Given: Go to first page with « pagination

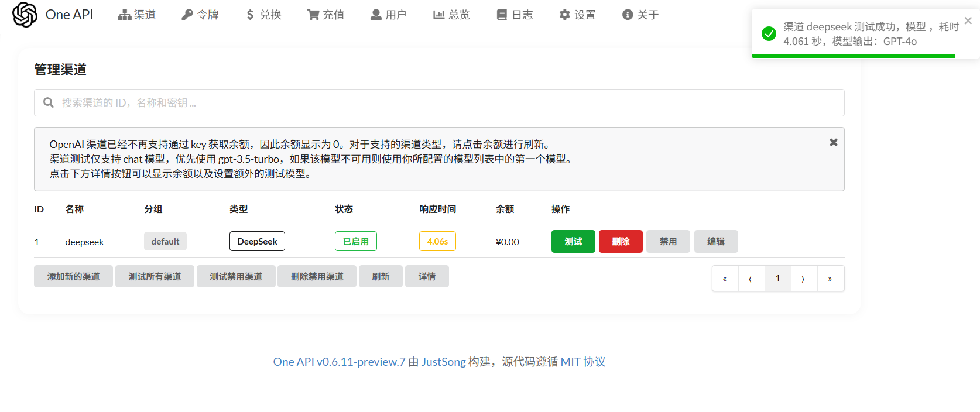Looking at the screenshot, I should (725, 279).
